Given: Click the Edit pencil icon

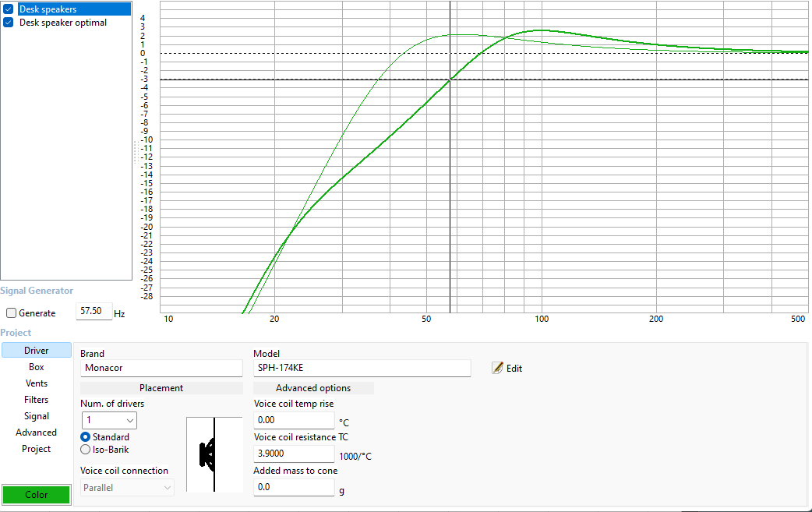Looking at the screenshot, I should [x=497, y=368].
